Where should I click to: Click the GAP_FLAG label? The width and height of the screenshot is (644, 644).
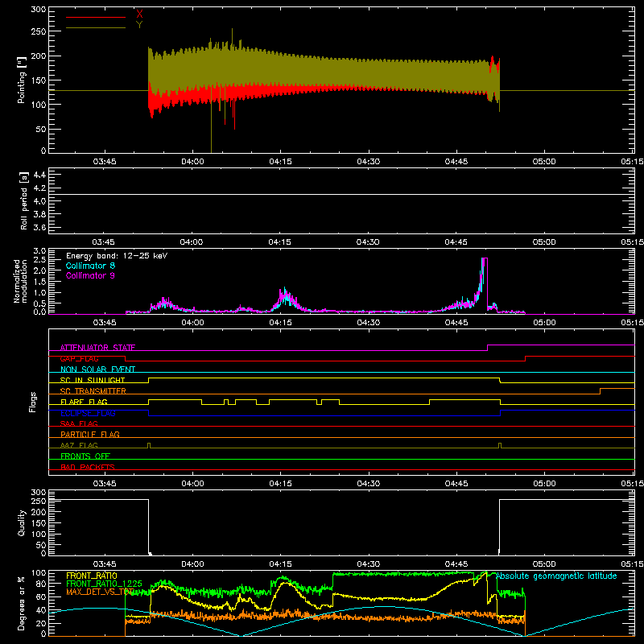click(x=80, y=358)
